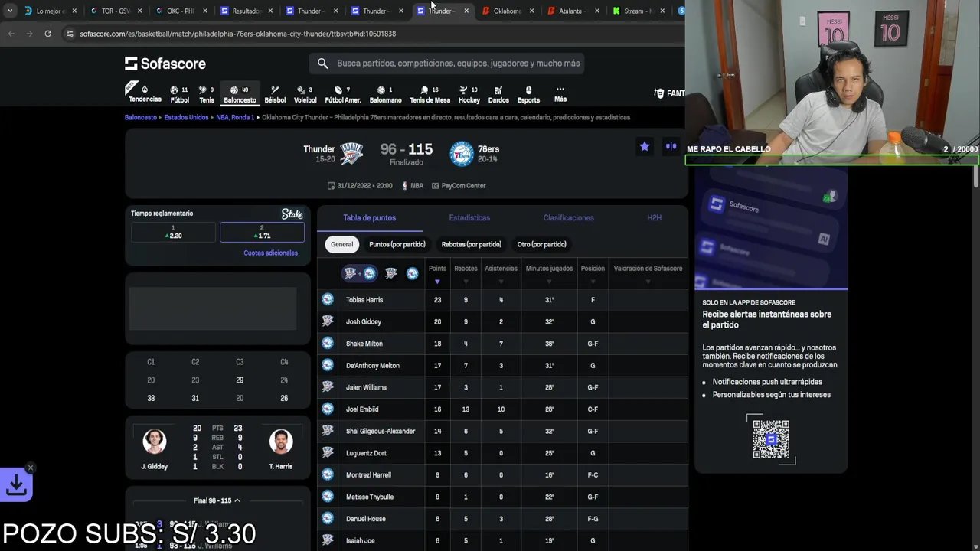Open the Balonmano sports section
The image size is (980, 551).
click(x=385, y=94)
